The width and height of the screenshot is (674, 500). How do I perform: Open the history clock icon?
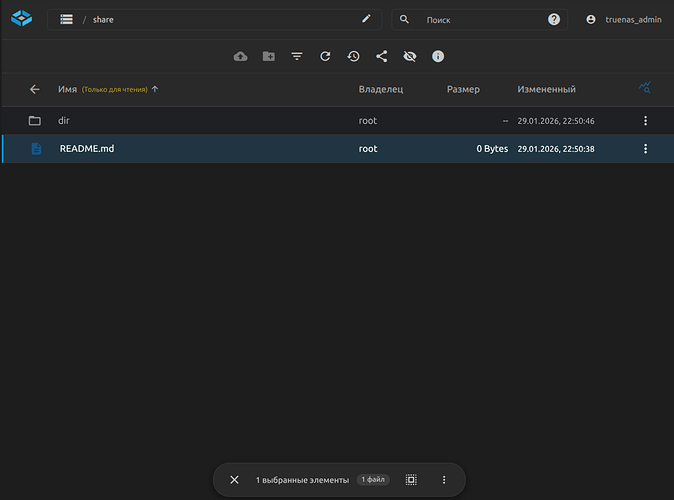(x=353, y=57)
